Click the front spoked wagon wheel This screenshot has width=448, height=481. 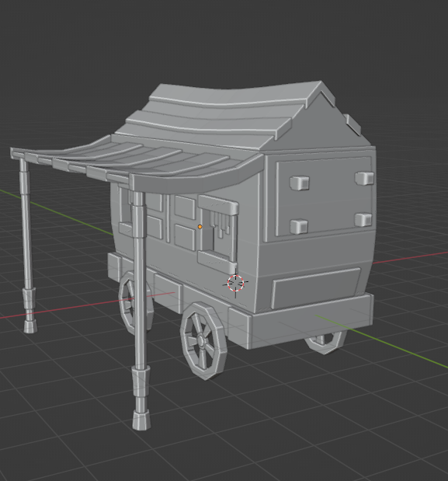pyautogui.click(x=204, y=341)
